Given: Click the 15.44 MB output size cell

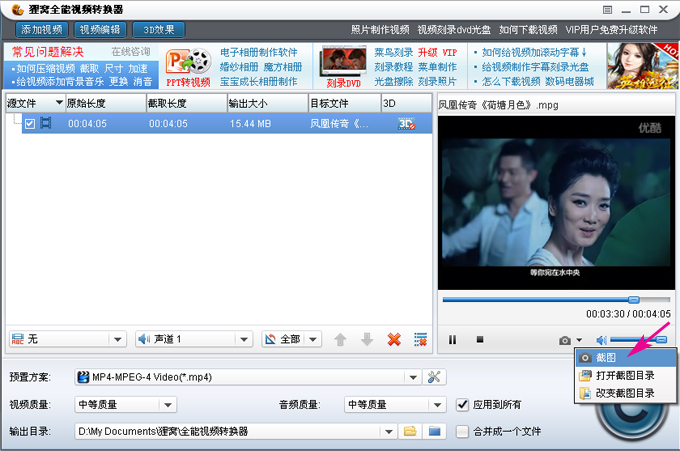Looking at the screenshot, I should [250, 124].
